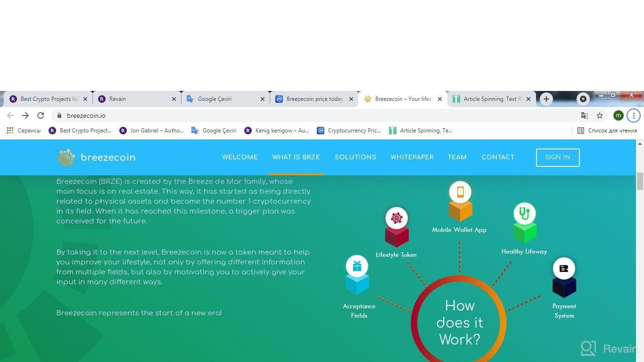
Task: Open Best Crypto Project bookmark
Action: tap(80, 131)
